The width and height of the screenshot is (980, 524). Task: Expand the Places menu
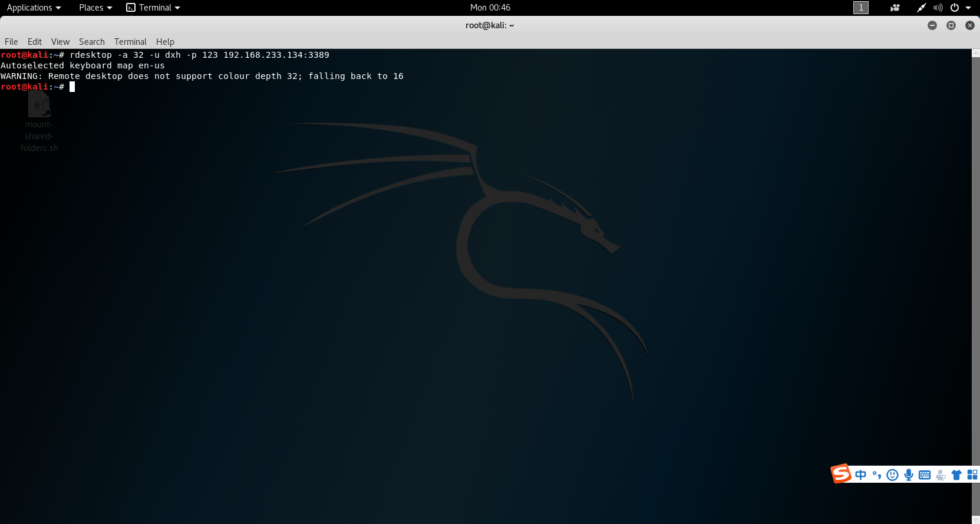(95, 8)
